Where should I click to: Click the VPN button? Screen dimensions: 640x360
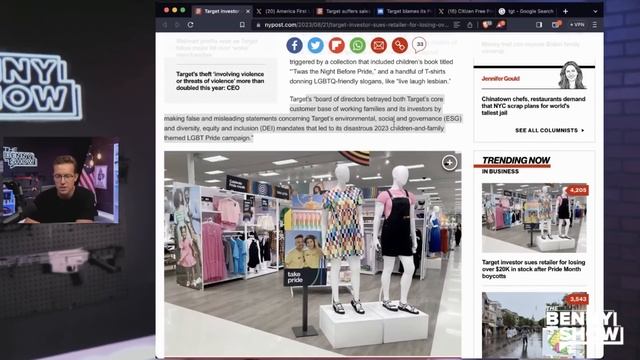(577, 25)
